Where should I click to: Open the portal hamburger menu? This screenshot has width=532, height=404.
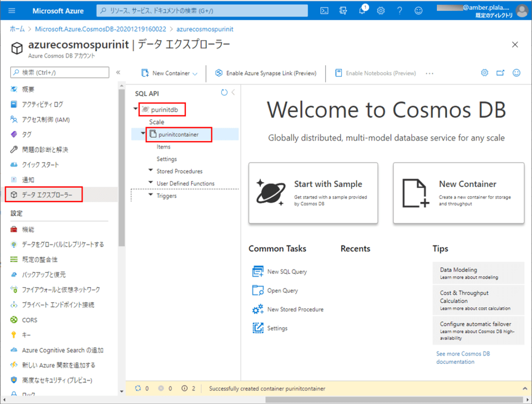pos(11,10)
